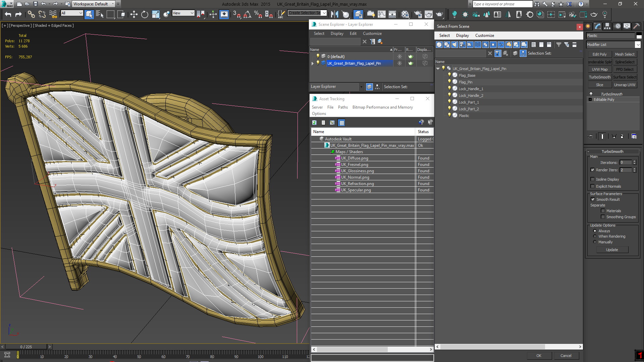Select the Select and Move tool

[134, 14]
